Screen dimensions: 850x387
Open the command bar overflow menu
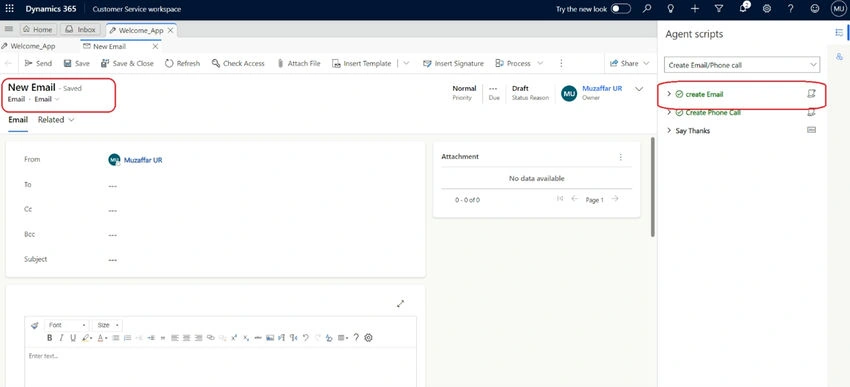click(x=561, y=63)
